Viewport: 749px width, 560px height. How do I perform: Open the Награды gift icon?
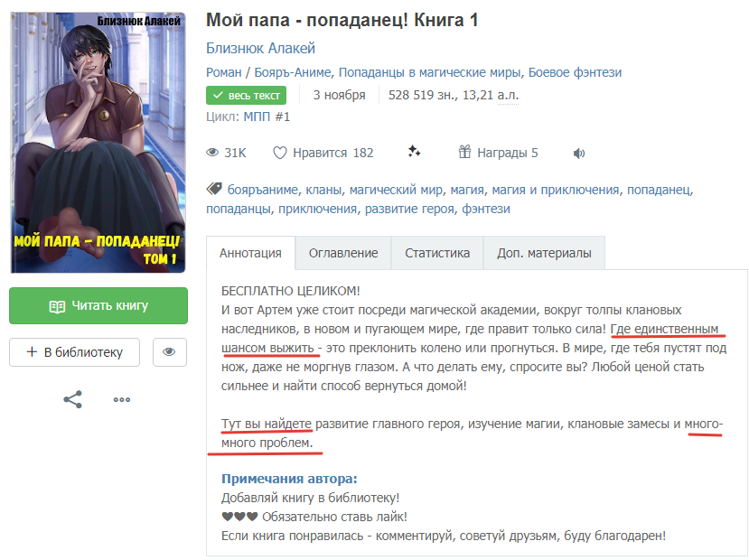pos(464,152)
